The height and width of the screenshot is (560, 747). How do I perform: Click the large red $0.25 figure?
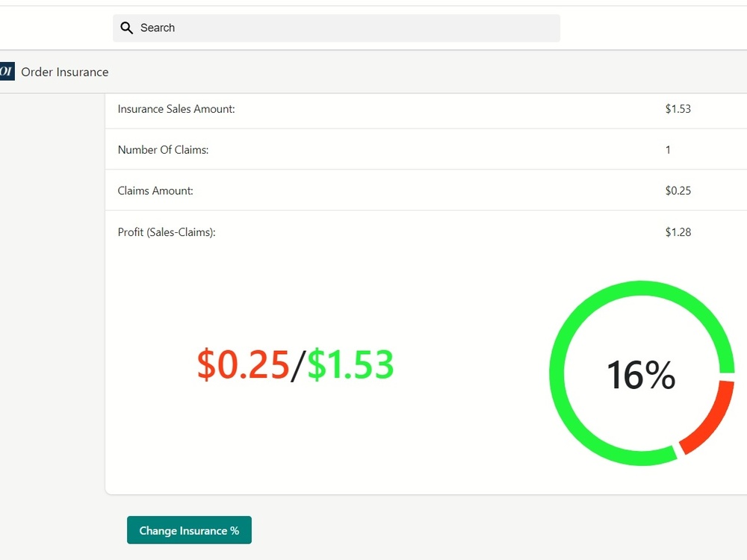click(243, 364)
